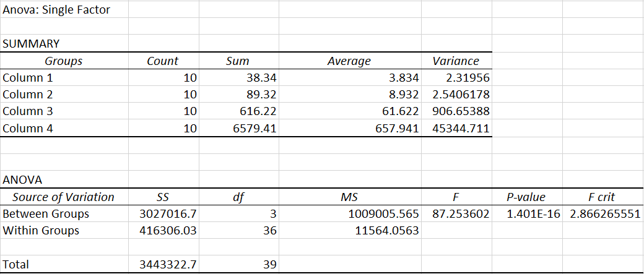Select the 'Groups' header cell
This screenshot has width=644, height=274.
pos(64,61)
